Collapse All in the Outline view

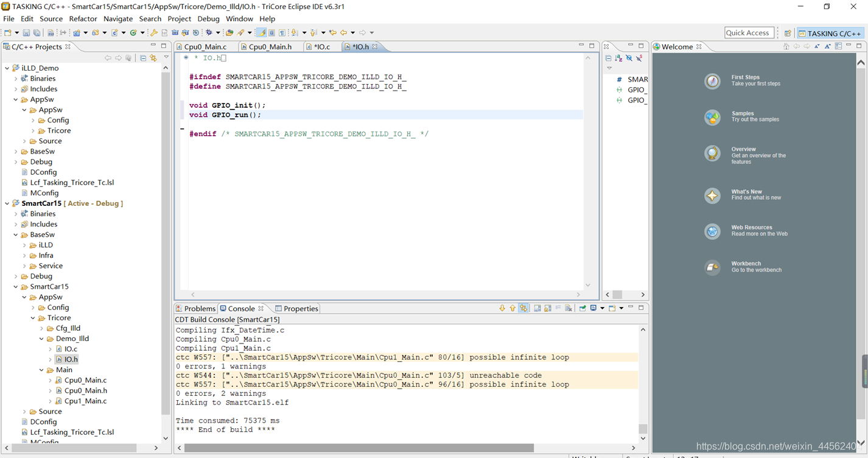(x=608, y=58)
